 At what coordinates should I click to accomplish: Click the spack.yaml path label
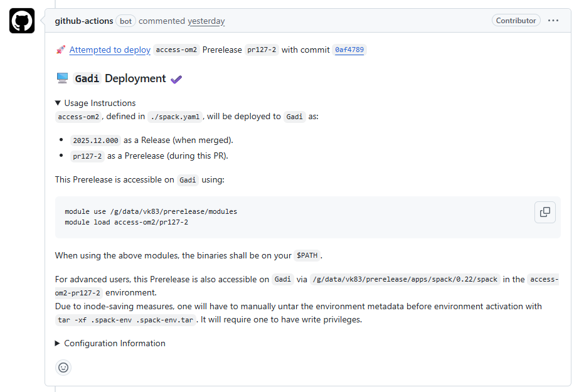175,116
